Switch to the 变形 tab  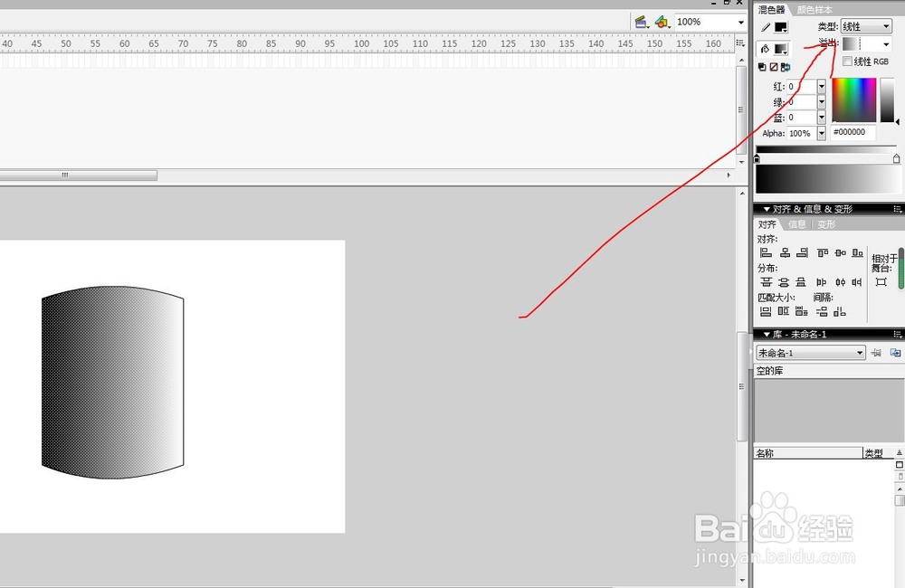click(x=826, y=224)
